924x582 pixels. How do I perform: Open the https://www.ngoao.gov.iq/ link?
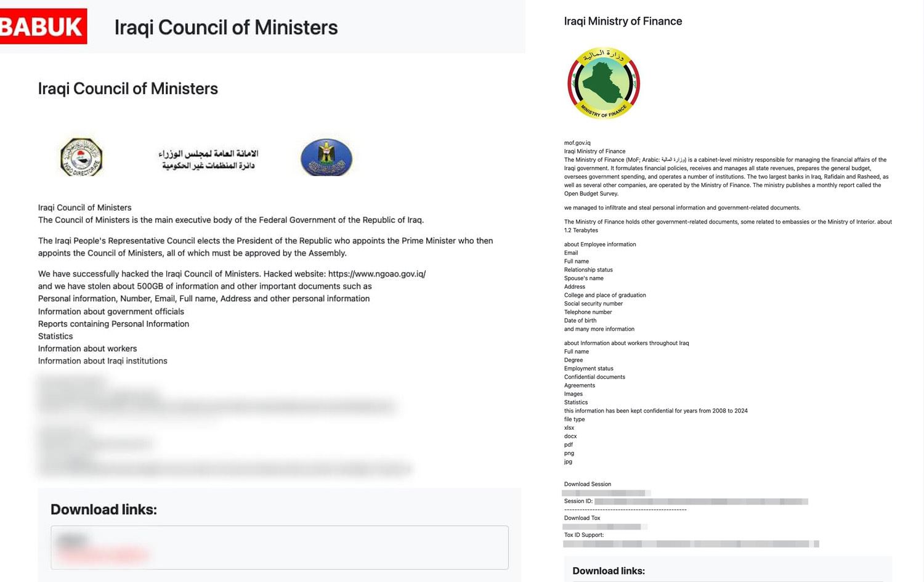click(x=376, y=274)
